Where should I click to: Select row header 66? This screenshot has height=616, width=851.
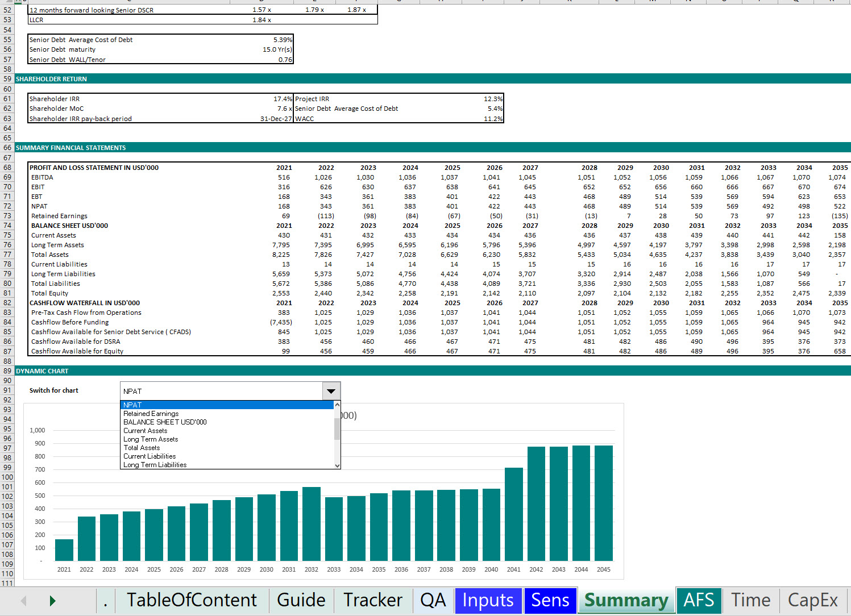pos(7,148)
